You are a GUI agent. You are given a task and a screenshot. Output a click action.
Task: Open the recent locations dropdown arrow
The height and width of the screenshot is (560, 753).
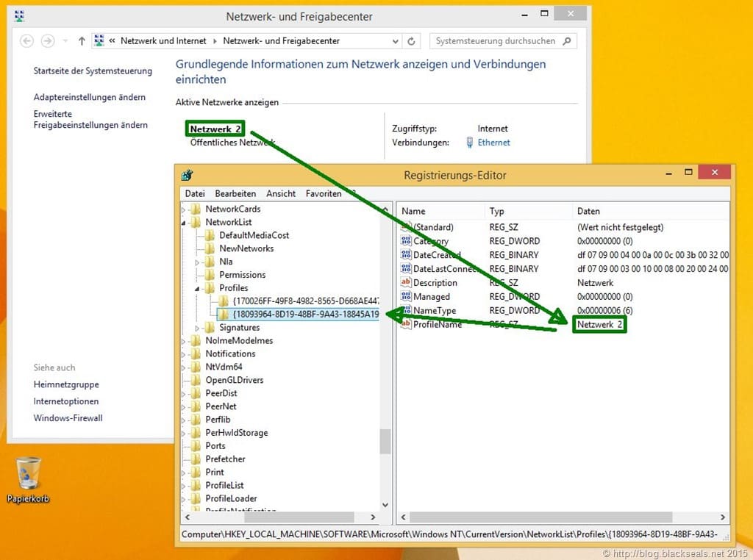tap(65, 41)
